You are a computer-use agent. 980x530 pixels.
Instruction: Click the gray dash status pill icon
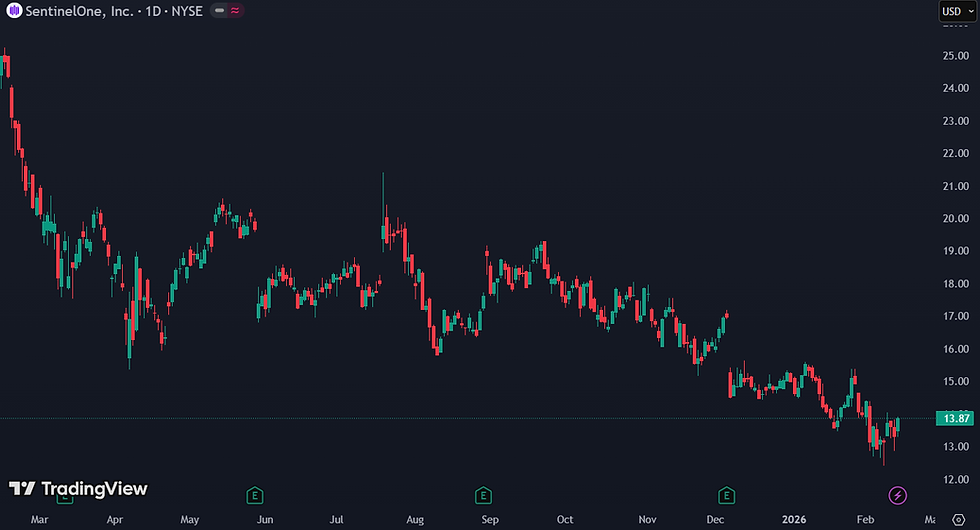(x=219, y=11)
